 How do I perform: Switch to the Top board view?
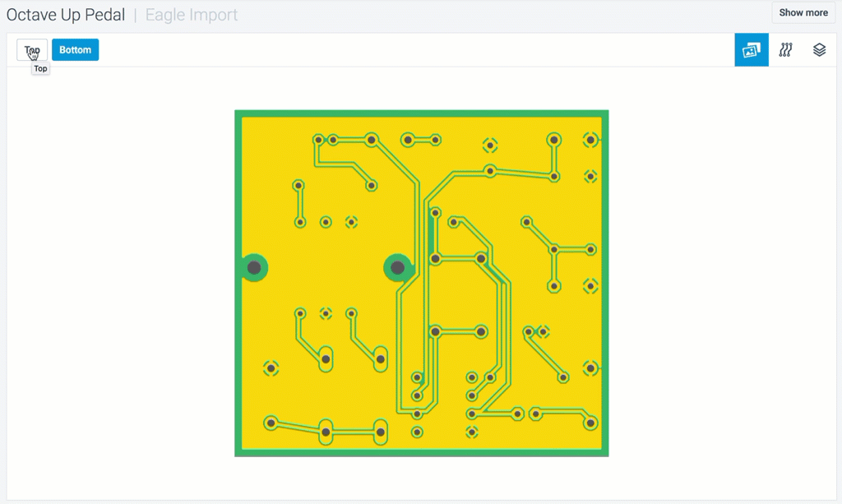coord(32,50)
